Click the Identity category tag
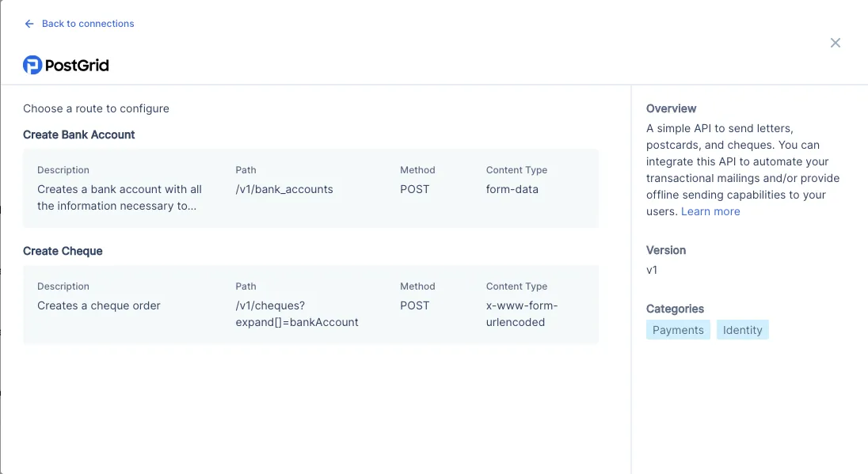 (x=743, y=329)
